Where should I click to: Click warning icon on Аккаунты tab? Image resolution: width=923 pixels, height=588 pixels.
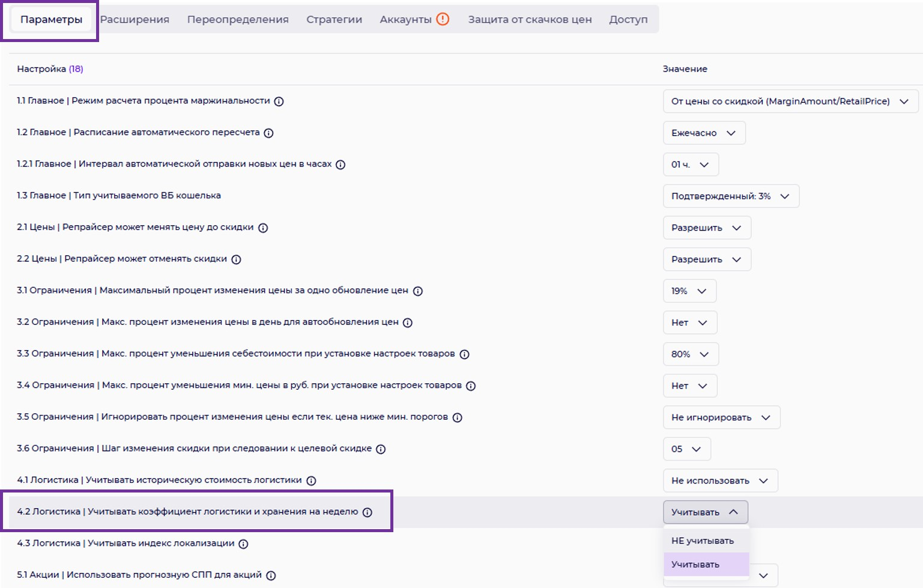click(x=443, y=19)
